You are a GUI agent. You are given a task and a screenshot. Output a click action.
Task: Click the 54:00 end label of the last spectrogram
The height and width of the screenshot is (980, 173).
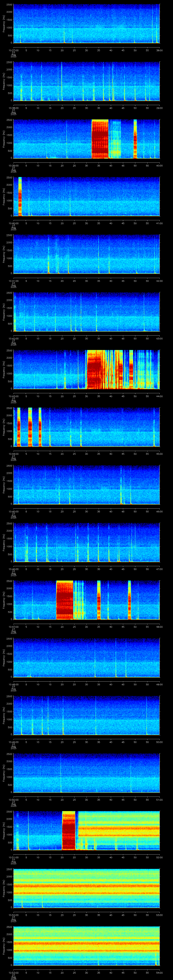click(x=160, y=972)
